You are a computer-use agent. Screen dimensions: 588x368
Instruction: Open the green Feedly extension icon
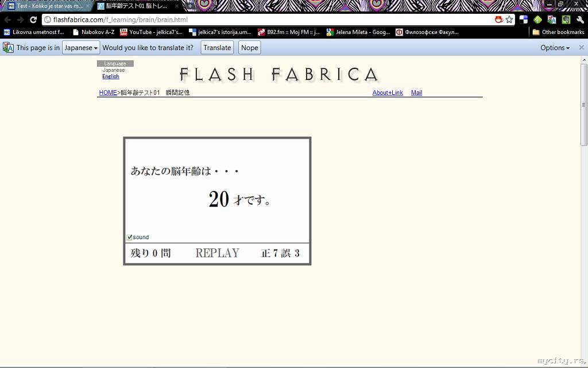537,20
